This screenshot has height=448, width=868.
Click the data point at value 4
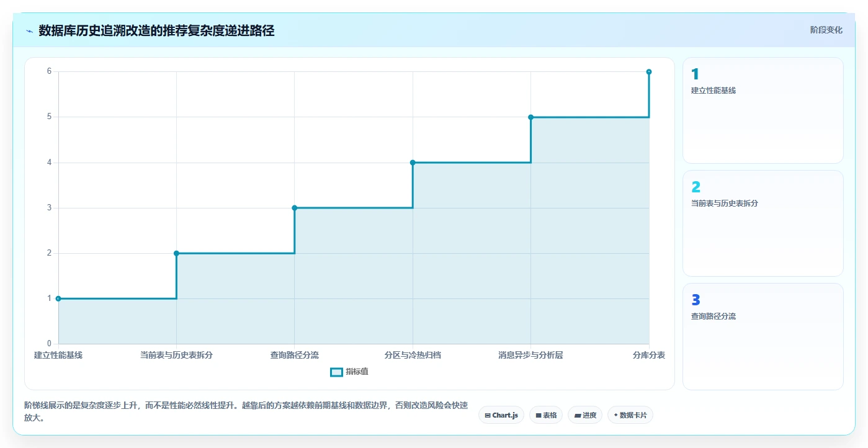(413, 163)
